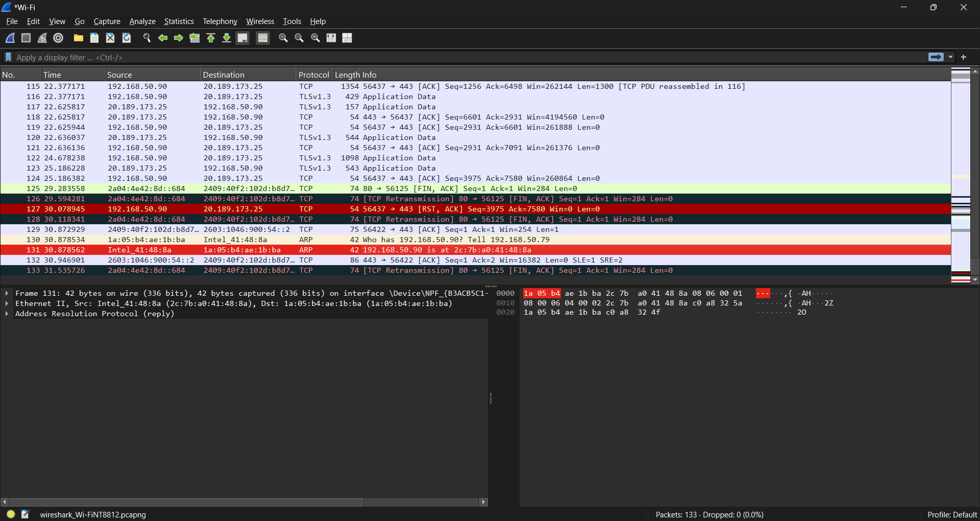
Task: Open the Telephony menu
Action: tap(220, 21)
